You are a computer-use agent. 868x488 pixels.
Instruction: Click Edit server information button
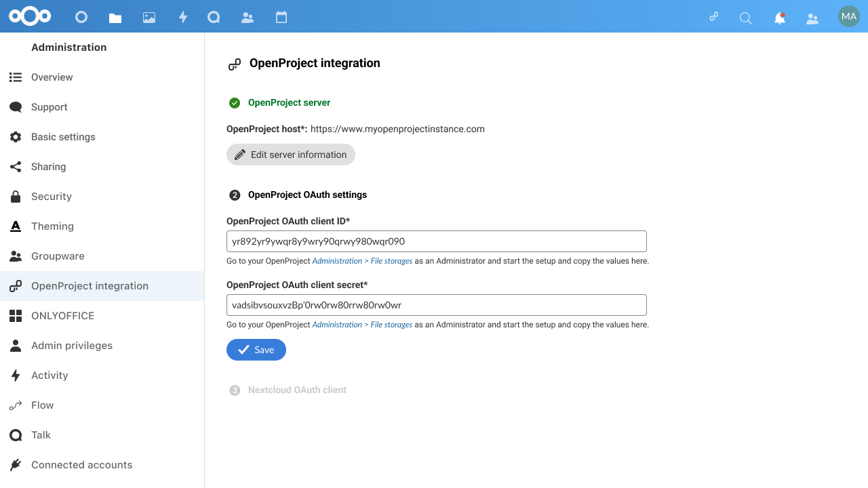291,155
